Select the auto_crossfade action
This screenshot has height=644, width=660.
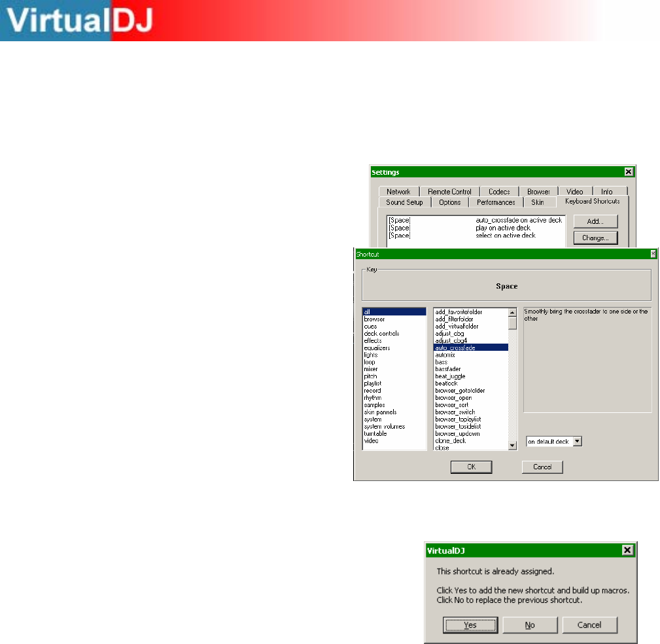point(471,348)
